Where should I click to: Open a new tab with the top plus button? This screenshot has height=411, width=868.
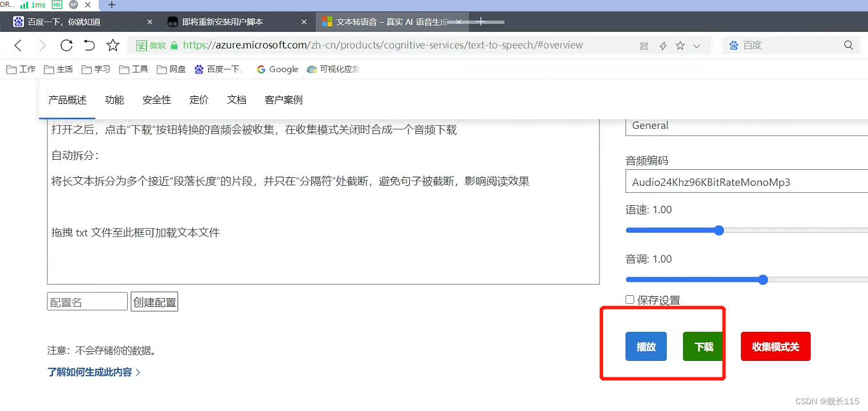point(112,5)
